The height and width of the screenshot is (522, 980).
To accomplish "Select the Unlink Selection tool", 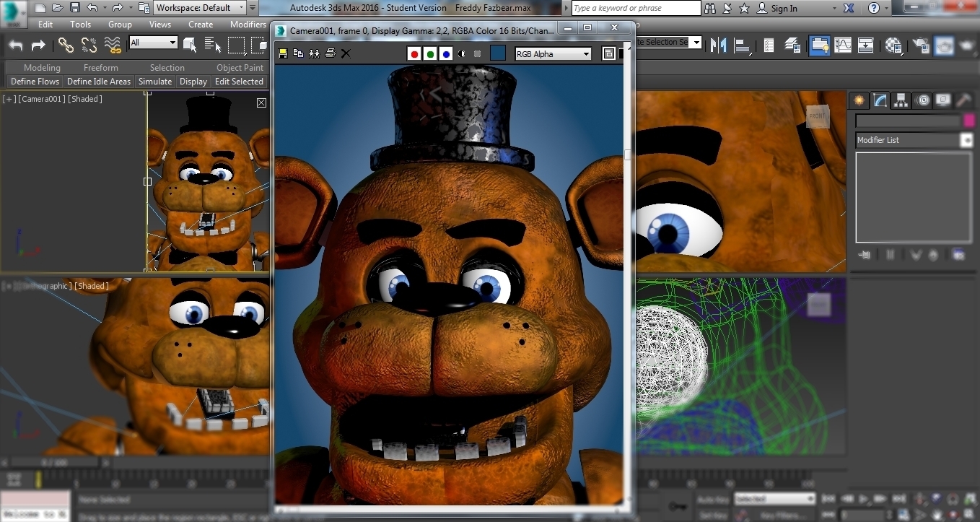I will pyautogui.click(x=89, y=45).
